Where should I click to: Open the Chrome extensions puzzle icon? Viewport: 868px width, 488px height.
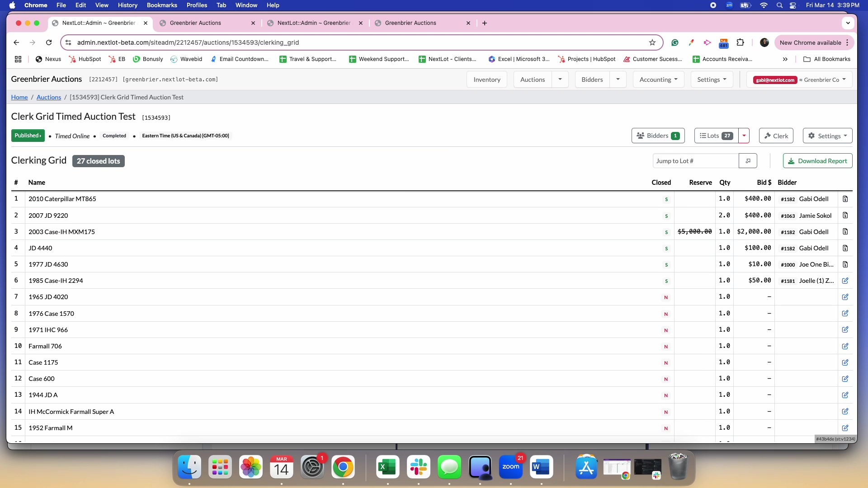[741, 42]
